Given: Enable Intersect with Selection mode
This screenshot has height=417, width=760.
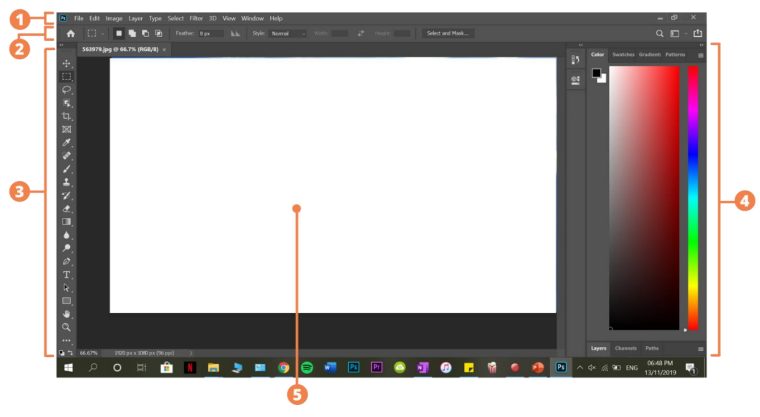Looking at the screenshot, I should pos(158,33).
